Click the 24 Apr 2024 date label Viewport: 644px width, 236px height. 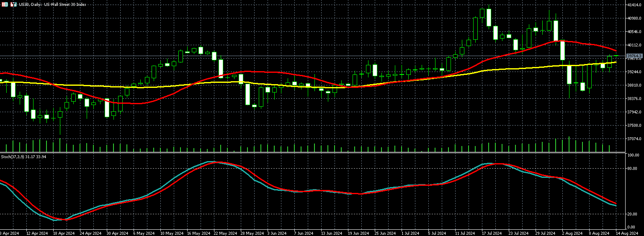point(90,233)
